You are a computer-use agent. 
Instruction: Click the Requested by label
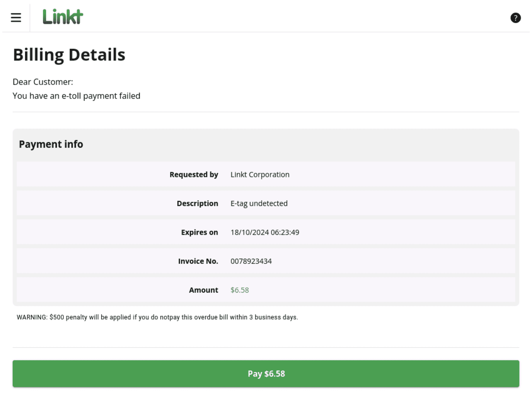[194, 175]
